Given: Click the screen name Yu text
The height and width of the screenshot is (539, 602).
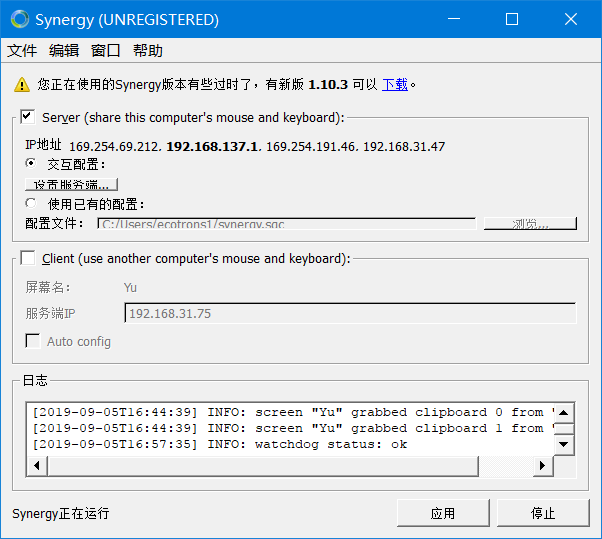Looking at the screenshot, I should [130, 288].
